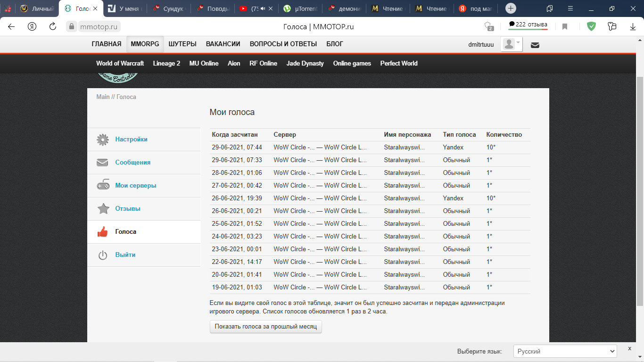The image size is (644, 362).
Task: Open the green shield protection icon
Action: coord(591,26)
